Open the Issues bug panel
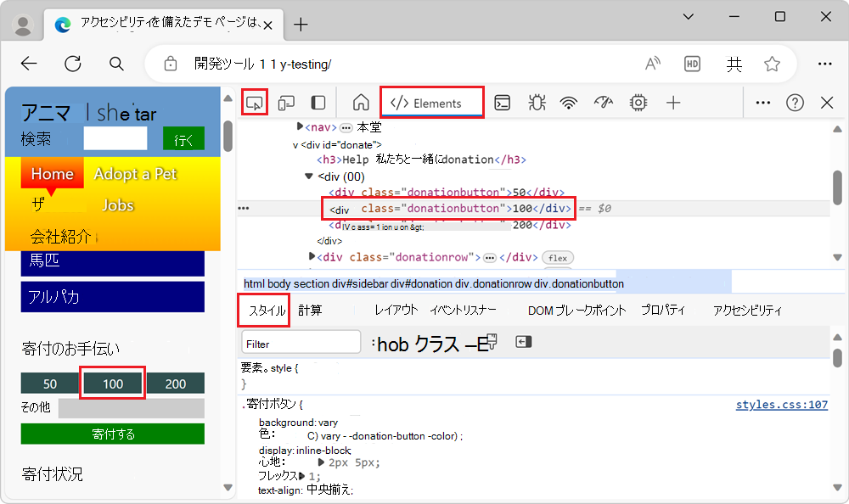The height and width of the screenshot is (504, 849). tap(536, 102)
